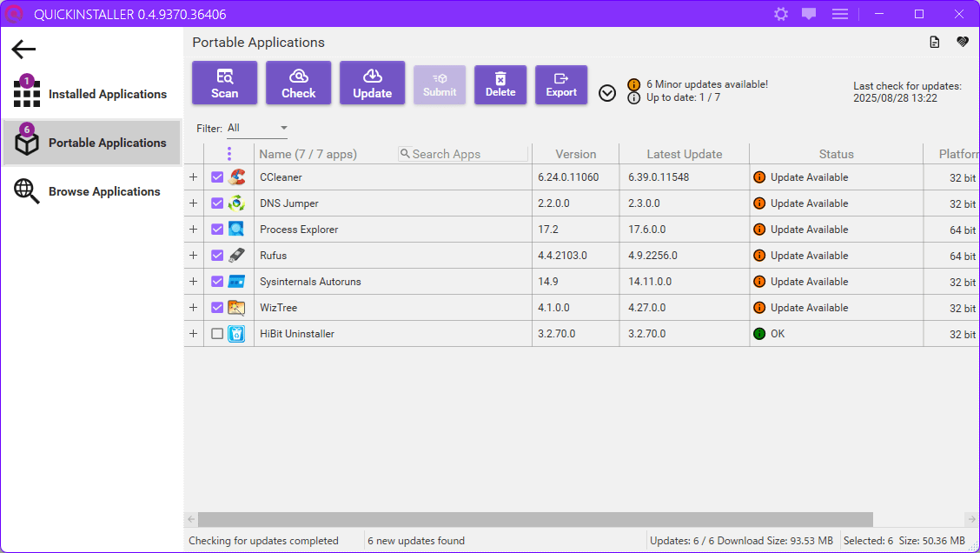
Task: Uncheck the Sysinternals Autoruns checkbox
Action: click(x=217, y=282)
